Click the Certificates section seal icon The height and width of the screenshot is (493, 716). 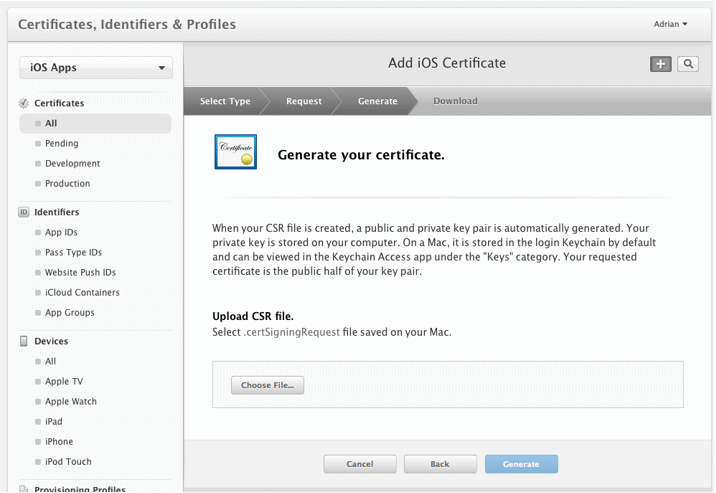coord(24,103)
